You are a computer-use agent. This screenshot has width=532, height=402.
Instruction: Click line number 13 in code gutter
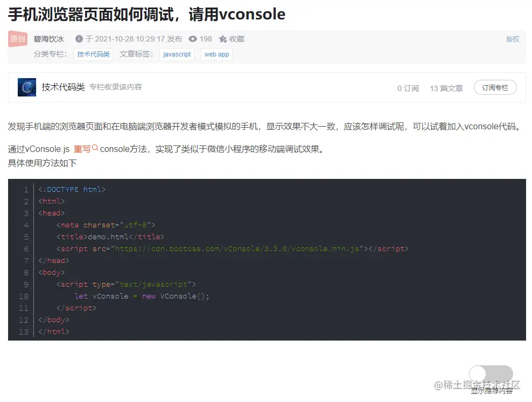coord(24,332)
